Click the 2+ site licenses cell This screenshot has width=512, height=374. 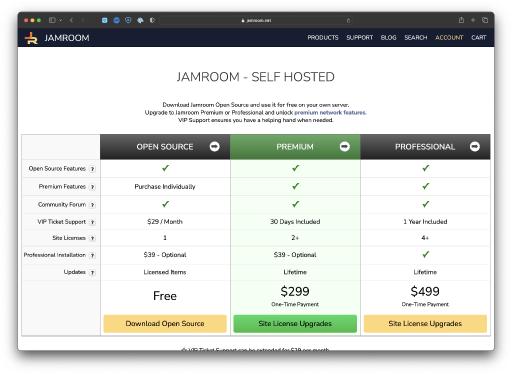click(295, 238)
